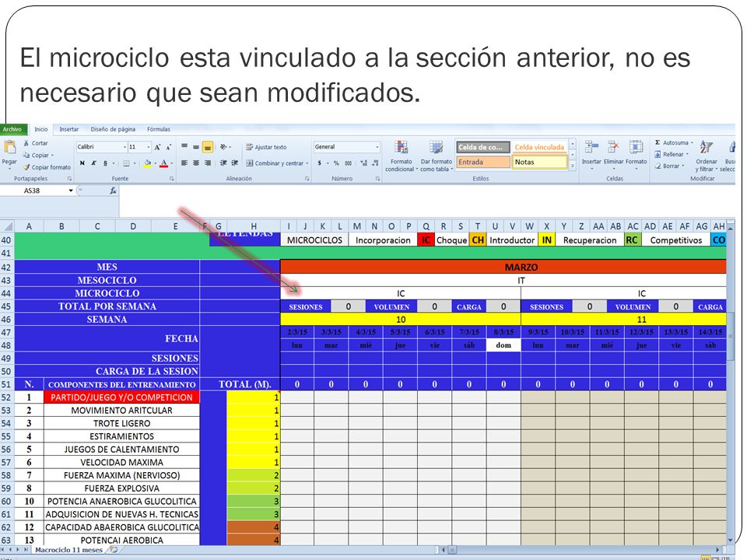The image size is (747, 560).
Task: Open Dar formato como tabla
Action: point(436,156)
